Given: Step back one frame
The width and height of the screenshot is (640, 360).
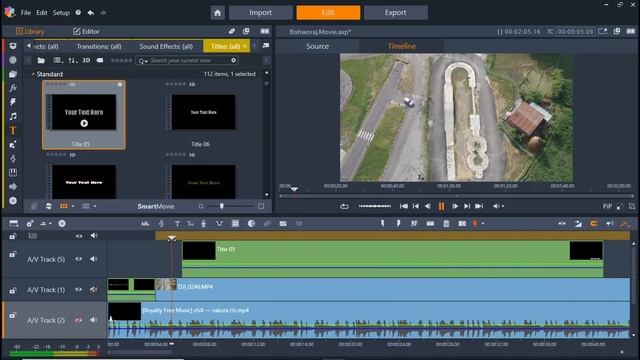Looking at the screenshot, I should coord(416,206).
